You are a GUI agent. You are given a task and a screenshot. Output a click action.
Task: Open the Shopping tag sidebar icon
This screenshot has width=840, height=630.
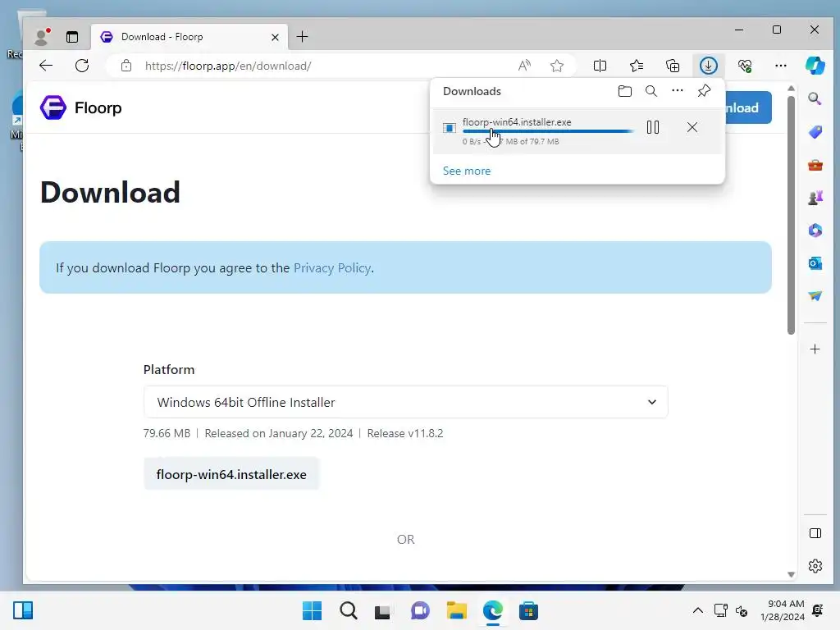815,132
